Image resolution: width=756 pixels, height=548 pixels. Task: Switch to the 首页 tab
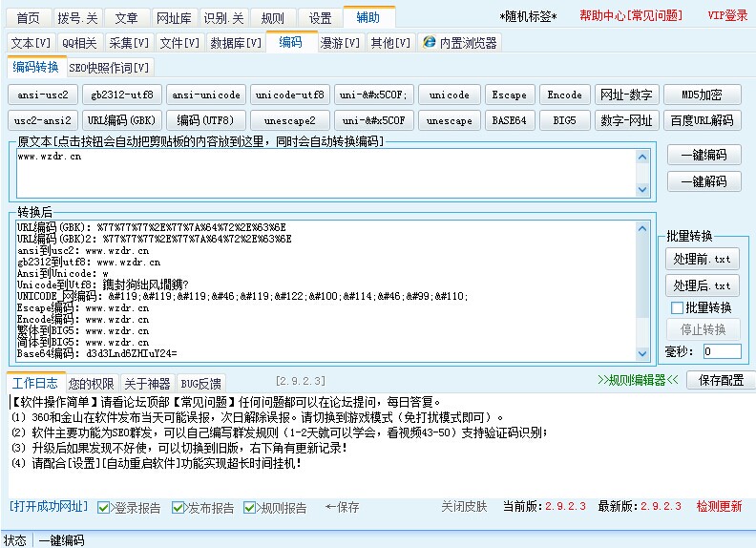pyautogui.click(x=29, y=18)
